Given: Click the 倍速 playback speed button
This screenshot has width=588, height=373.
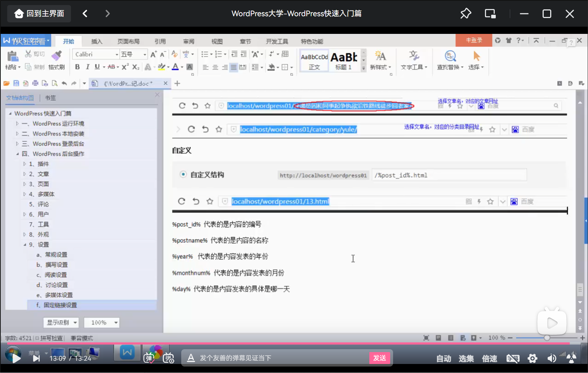Looking at the screenshot, I should click(x=489, y=359).
